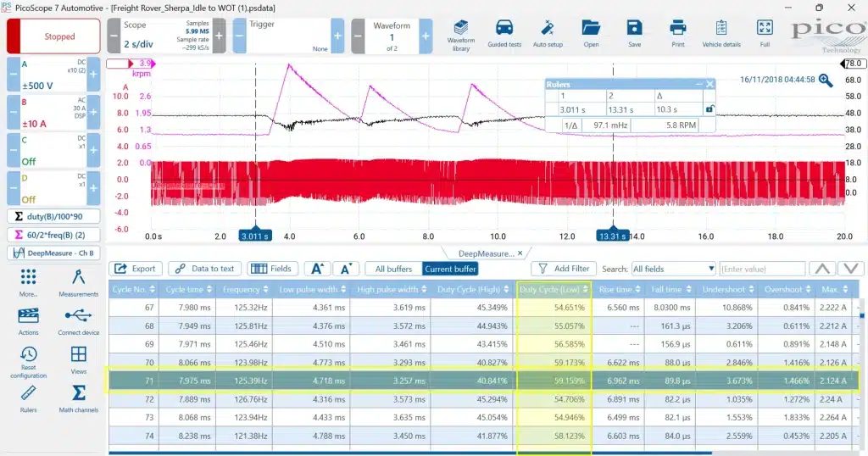Open Math channels
868x456 pixels.
[x=79, y=399]
